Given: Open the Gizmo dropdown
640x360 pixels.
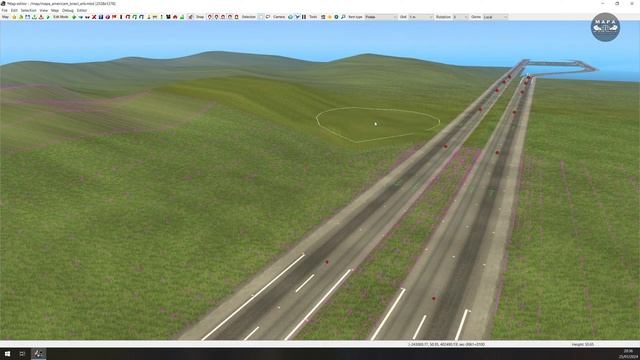Looking at the screenshot, I should tap(495, 17).
